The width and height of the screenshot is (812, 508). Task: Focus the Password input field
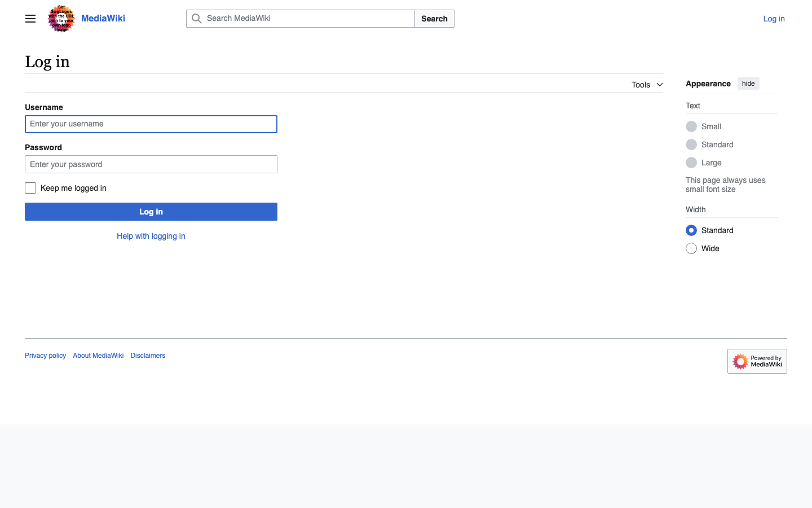pyautogui.click(x=151, y=164)
